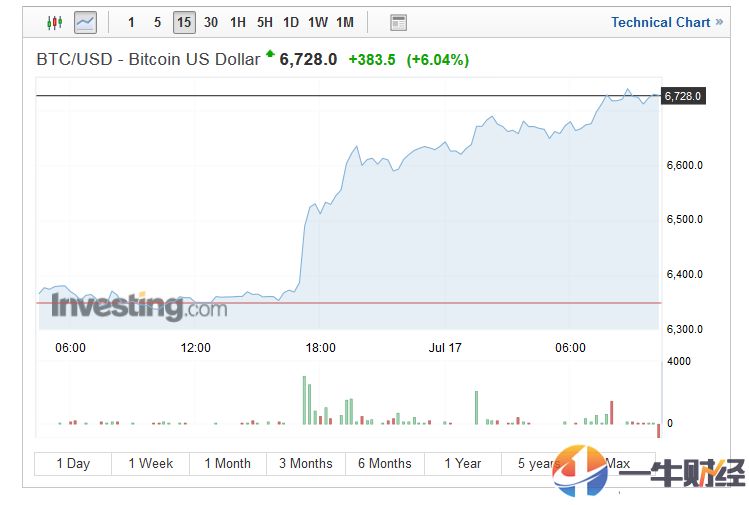Screen dimensions: 749x505
Task: Choose the 1H interval
Action: (238, 22)
